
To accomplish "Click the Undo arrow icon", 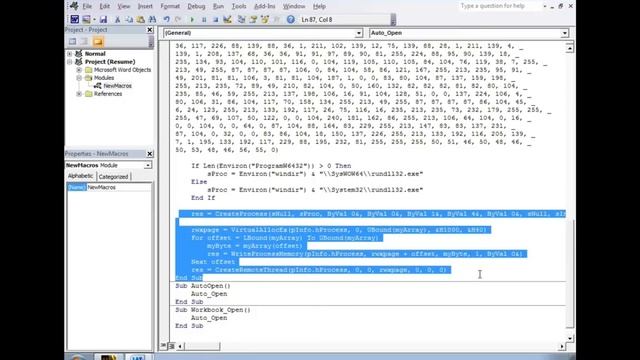I will point(167,19).
